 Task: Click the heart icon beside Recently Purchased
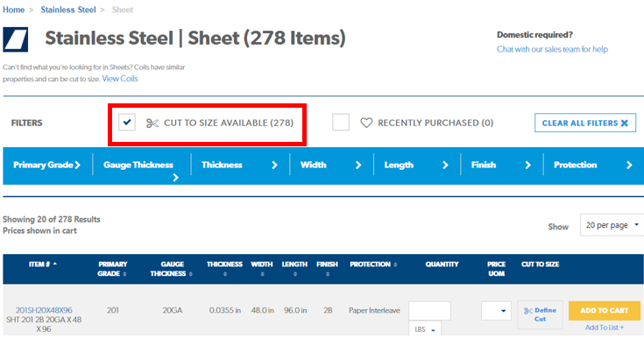(x=366, y=123)
